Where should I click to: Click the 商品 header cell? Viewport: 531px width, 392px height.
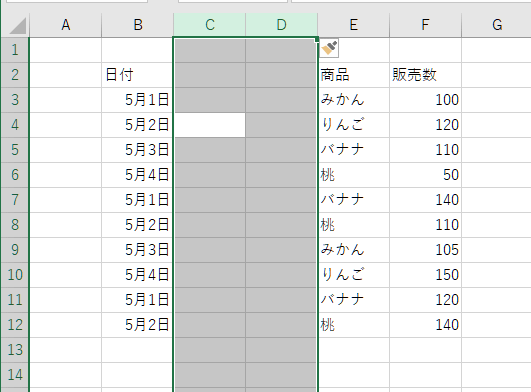(354, 75)
